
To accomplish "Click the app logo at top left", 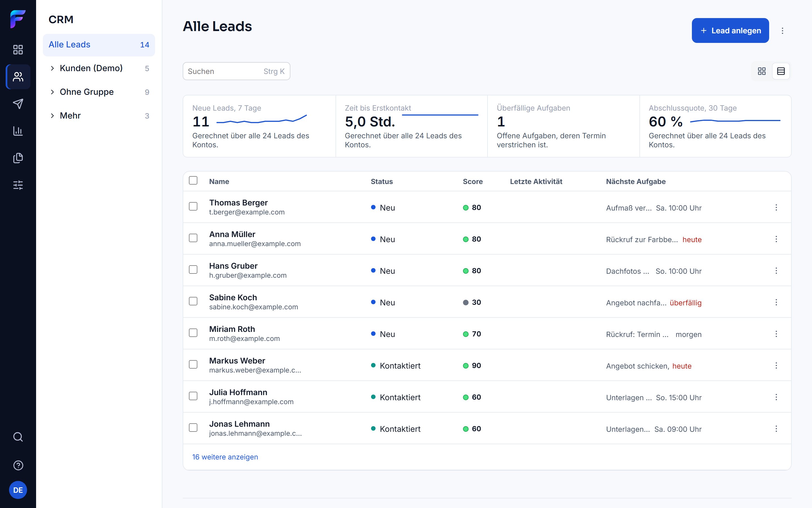I will click(18, 19).
